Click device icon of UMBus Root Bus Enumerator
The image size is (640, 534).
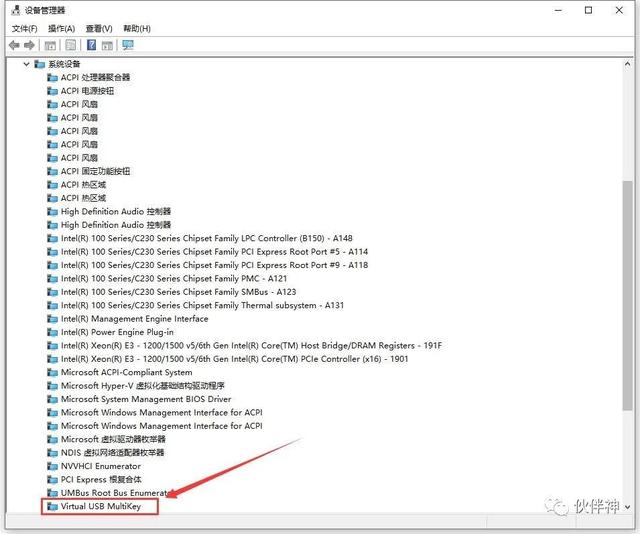tap(52, 493)
